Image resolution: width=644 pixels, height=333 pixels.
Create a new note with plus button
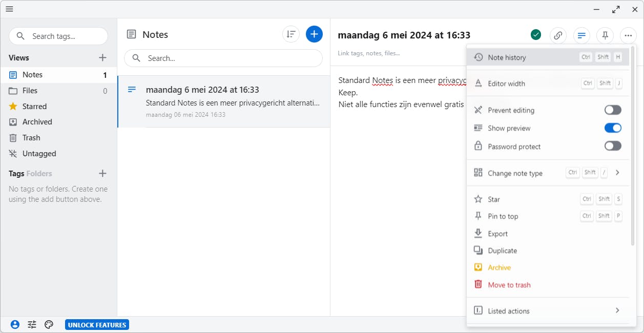coord(314,34)
